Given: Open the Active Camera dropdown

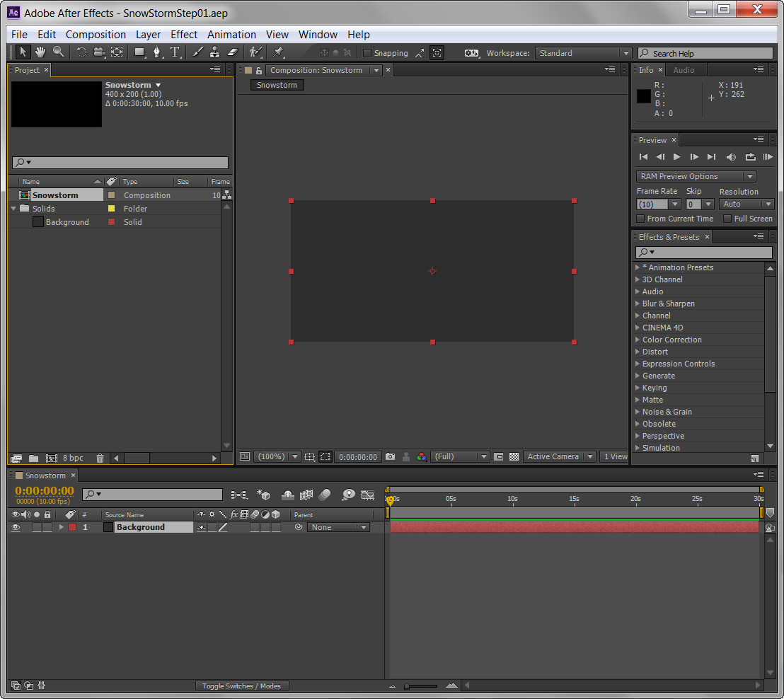Looking at the screenshot, I should coord(560,457).
